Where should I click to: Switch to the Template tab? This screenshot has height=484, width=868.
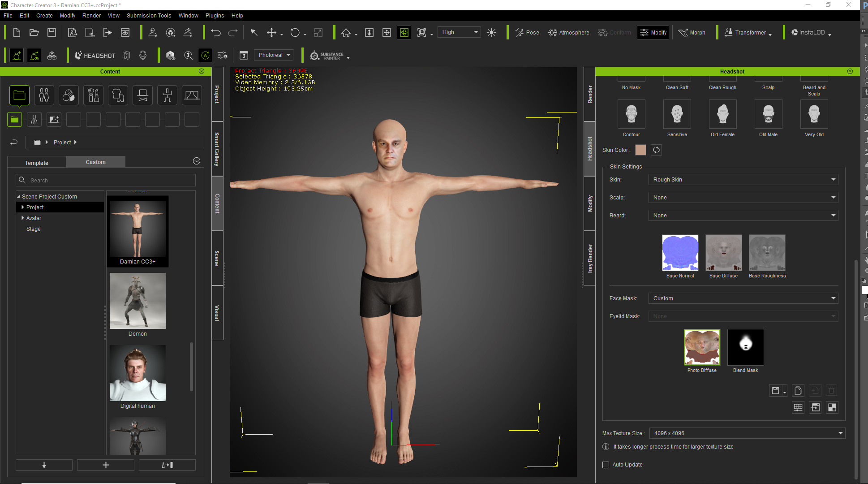click(37, 162)
